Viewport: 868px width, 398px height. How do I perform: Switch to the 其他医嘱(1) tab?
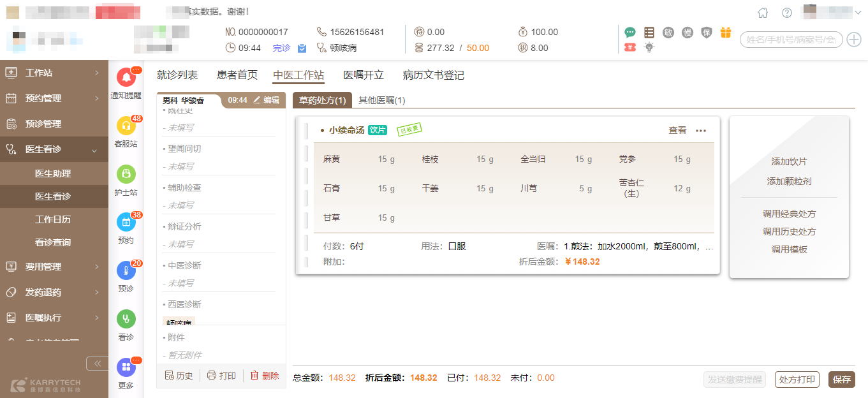(x=381, y=100)
